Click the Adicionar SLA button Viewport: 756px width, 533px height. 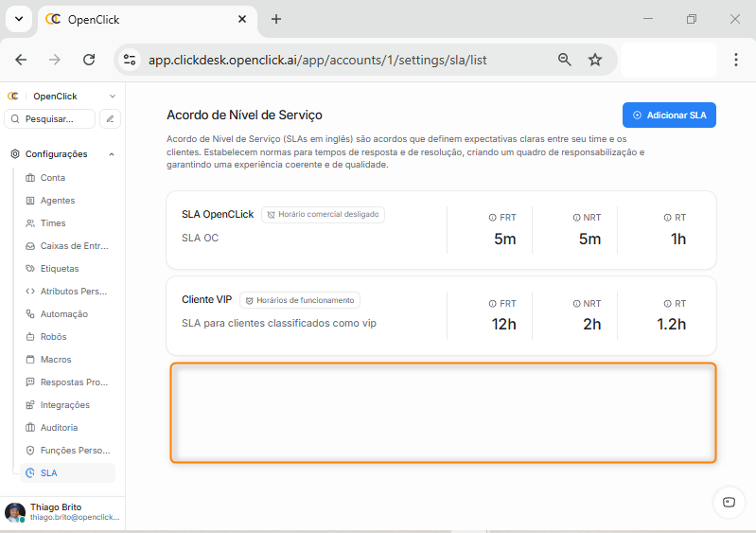[669, 115]
